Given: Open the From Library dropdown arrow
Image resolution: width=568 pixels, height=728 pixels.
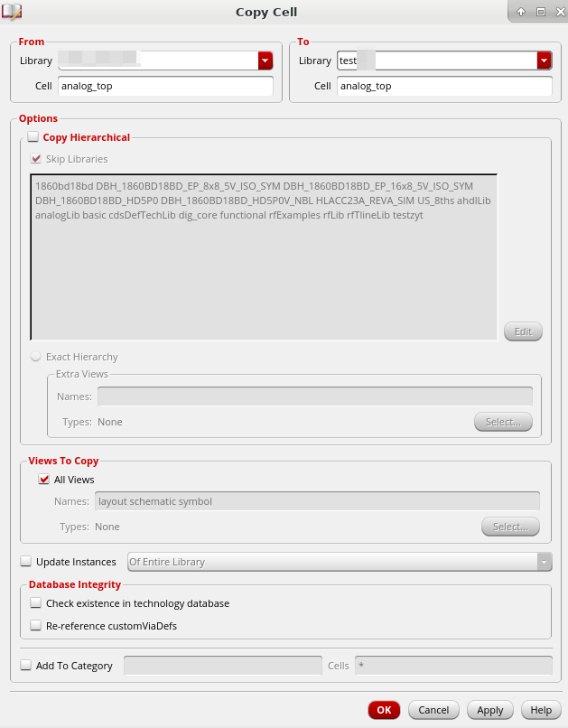Looking at the screenshot, I should pyautogui.click(x=265, y=61).
